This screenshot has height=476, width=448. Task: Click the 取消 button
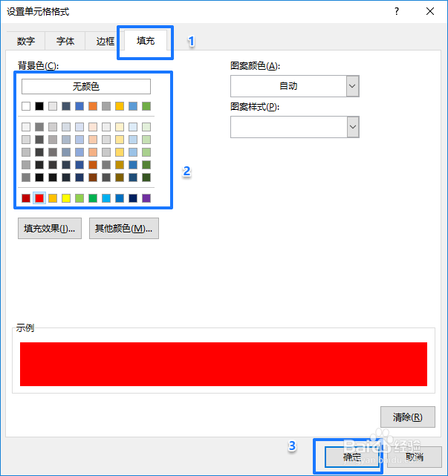click(x=415, y=457)
